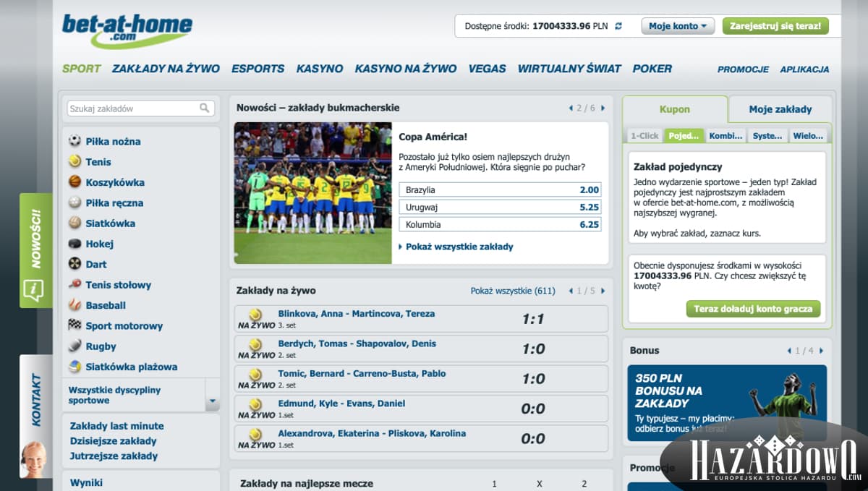Open Zakłady na żywo menu
This screenshot has width=868, height=491.
coord(166,69)
